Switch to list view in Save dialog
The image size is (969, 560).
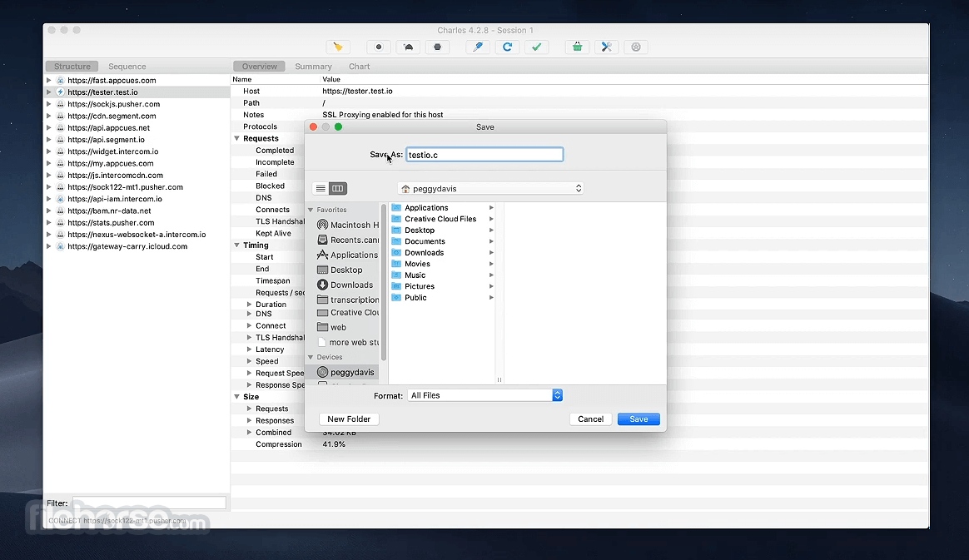point(321,188)
